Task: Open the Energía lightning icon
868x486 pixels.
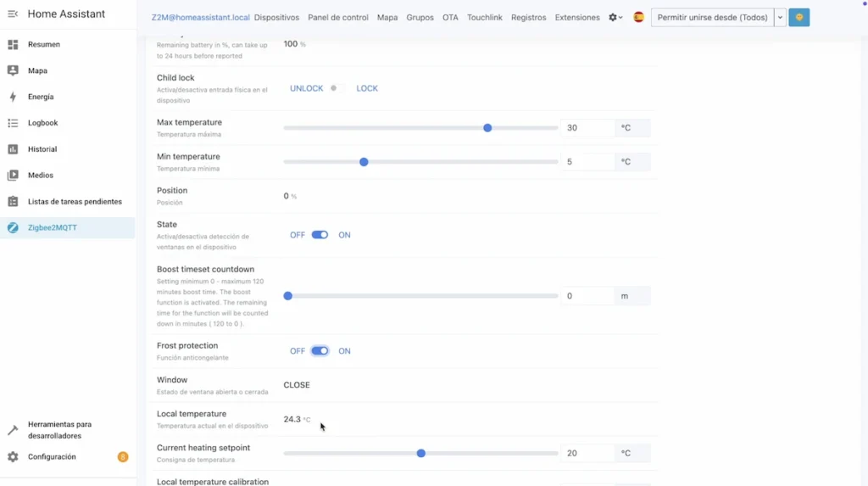Action: (x=13, y=97)
